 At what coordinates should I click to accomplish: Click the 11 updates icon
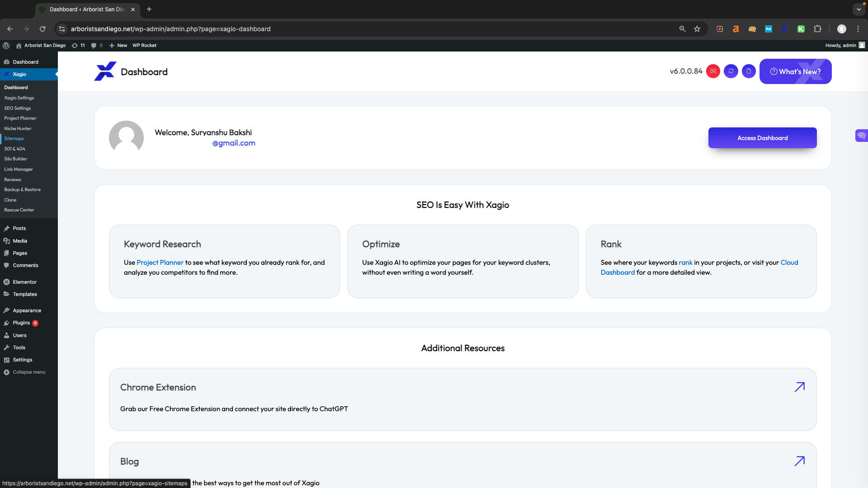(x=78, y=45)
